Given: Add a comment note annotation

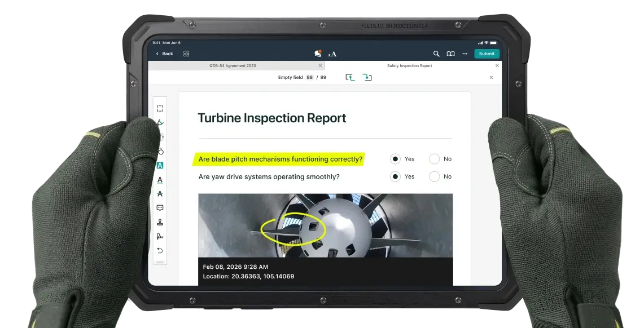Looking at the screenshot, I should coord(160,208).
